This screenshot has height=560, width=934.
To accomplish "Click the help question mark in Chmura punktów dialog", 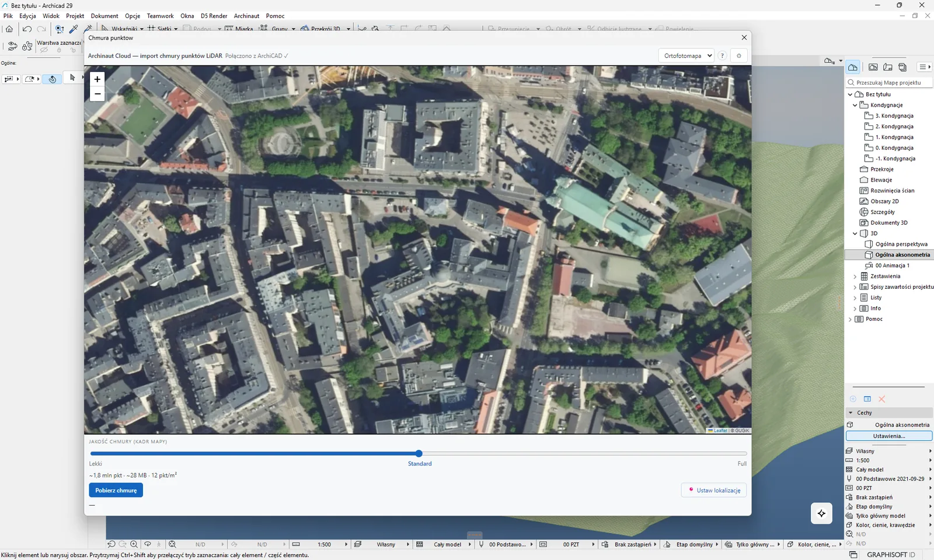I will click(722, 55).
